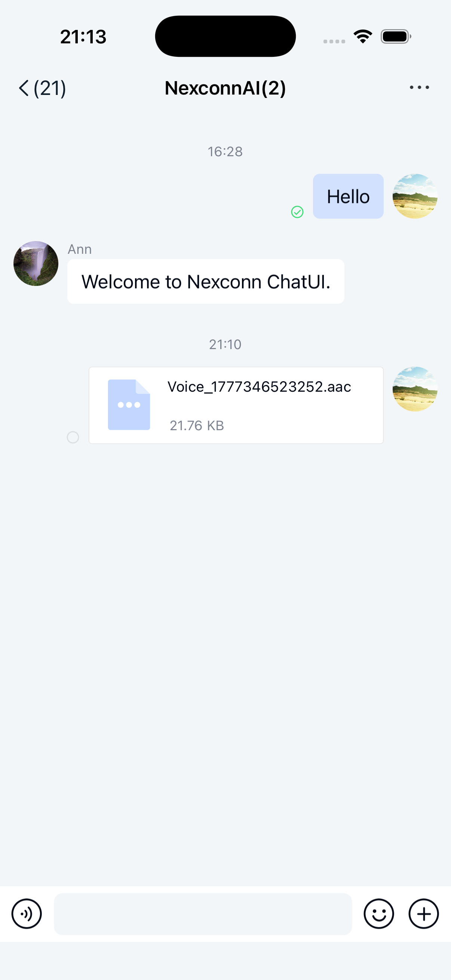Click the green delivered checkmark beside Hello
Screen dimensions: 451x980
tap(297, 212)
